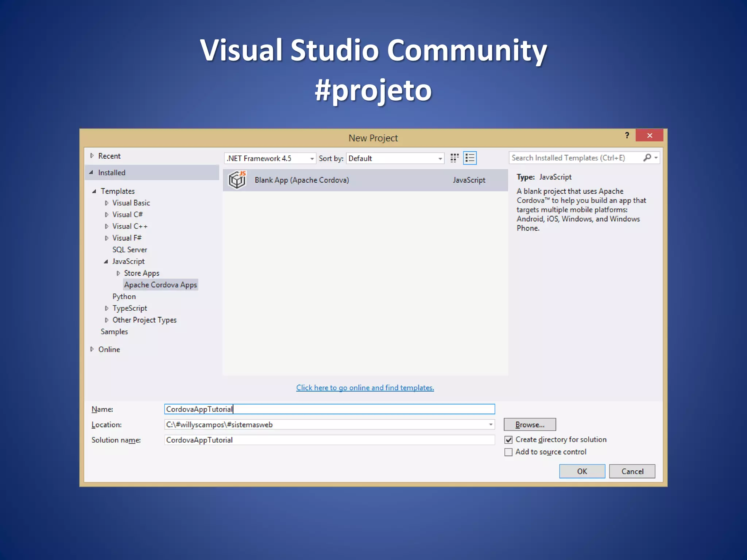Open the Location path dropdown

[x=491, y=424]
